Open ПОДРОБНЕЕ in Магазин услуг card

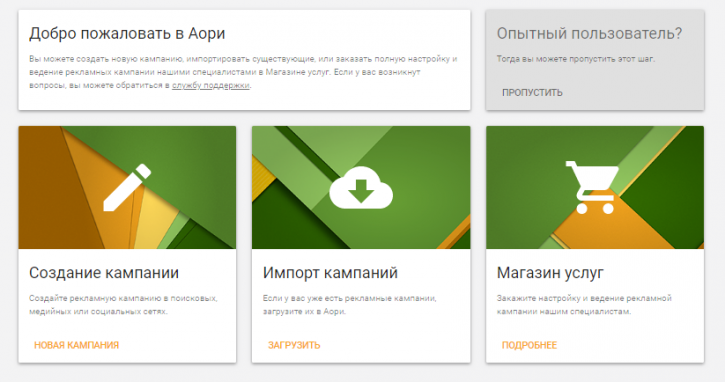click(x=529, y=345)
